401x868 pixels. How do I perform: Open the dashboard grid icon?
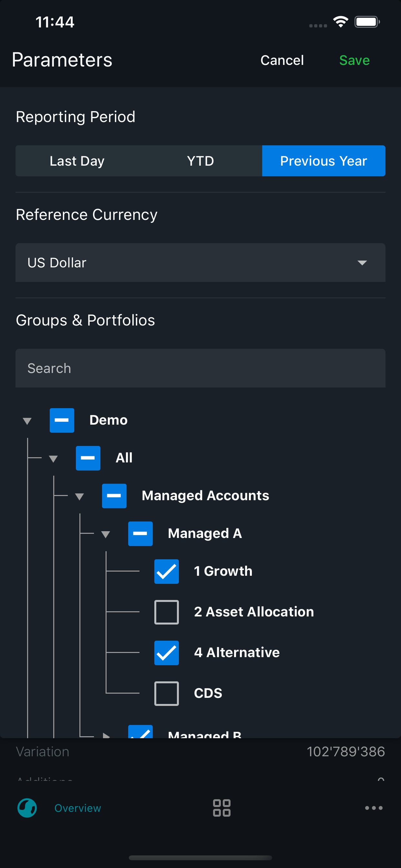click(222, 808)
